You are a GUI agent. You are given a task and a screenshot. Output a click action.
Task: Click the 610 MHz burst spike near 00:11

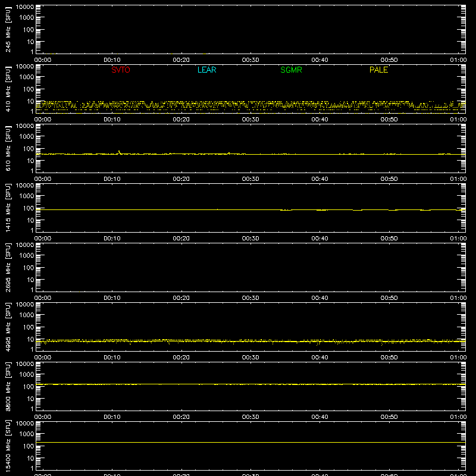click(x=119, y=152)
